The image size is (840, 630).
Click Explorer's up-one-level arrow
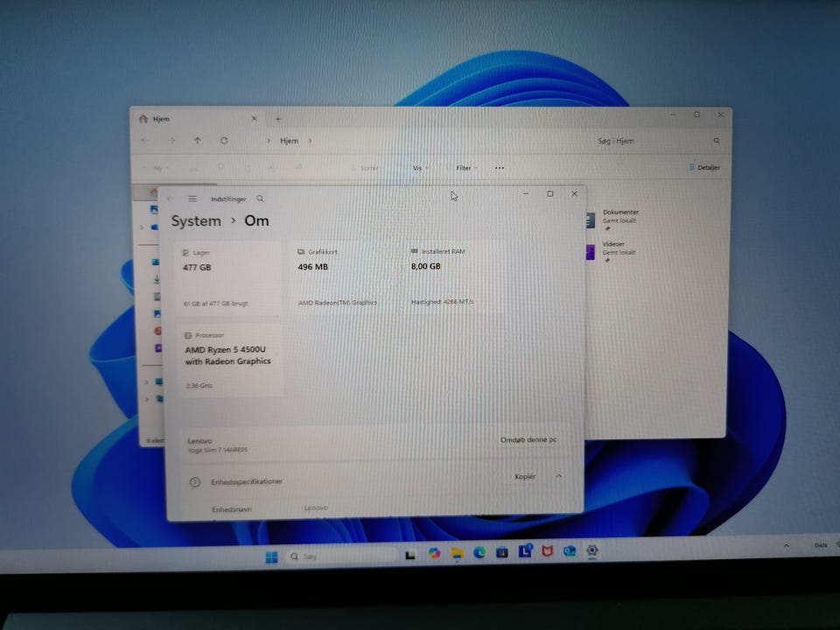point(198,140)
